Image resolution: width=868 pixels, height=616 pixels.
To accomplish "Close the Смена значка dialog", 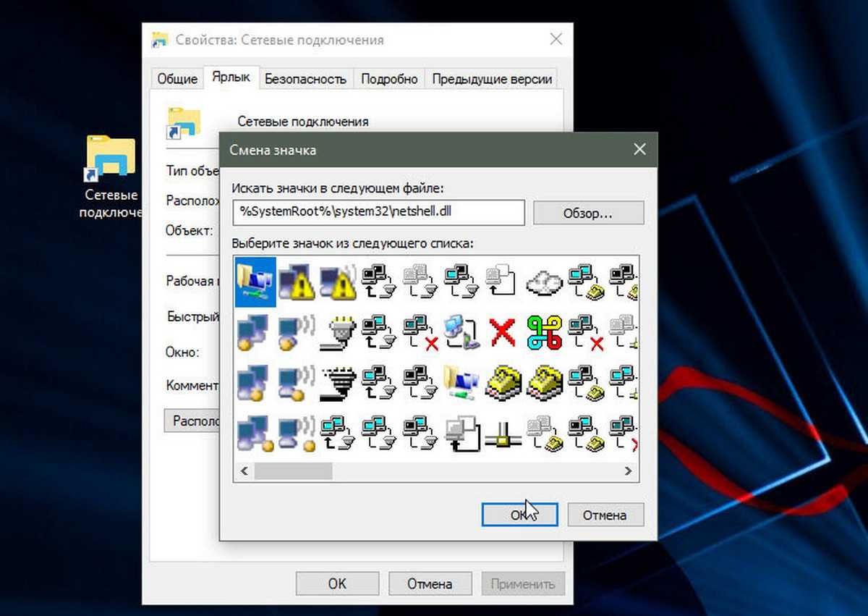I will tap(639, 150).
